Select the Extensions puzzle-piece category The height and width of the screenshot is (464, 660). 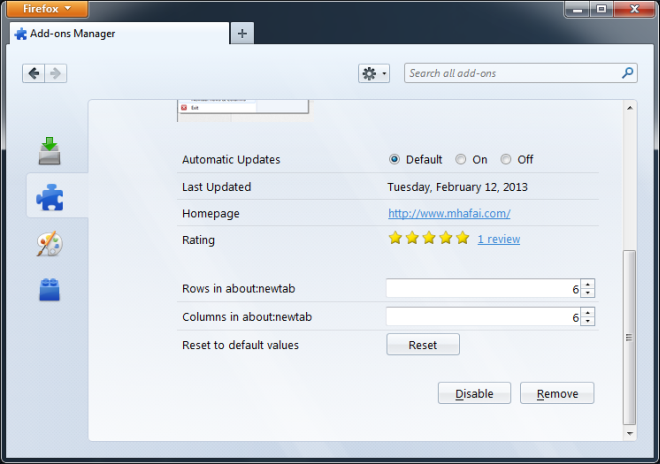(x=50, y=197)
